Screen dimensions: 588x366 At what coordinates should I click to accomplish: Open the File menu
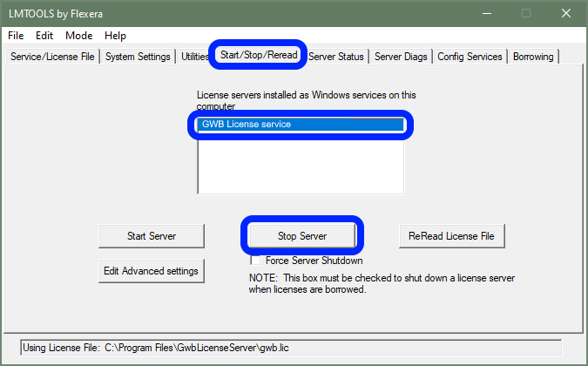16,36
